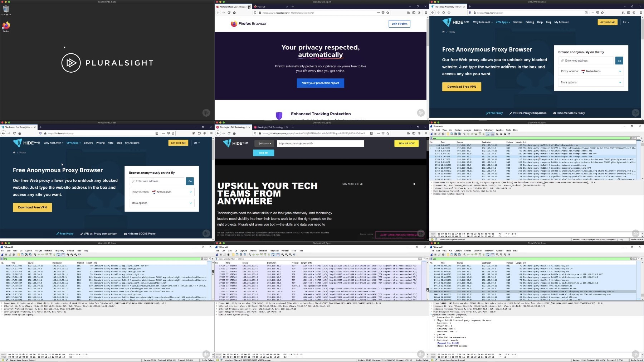The height and width of the screenshot is (362, 644).
Task: Toggle auto-scroll icon in app.pluralsight.com Wireshark window
Action: coord(58,255)
